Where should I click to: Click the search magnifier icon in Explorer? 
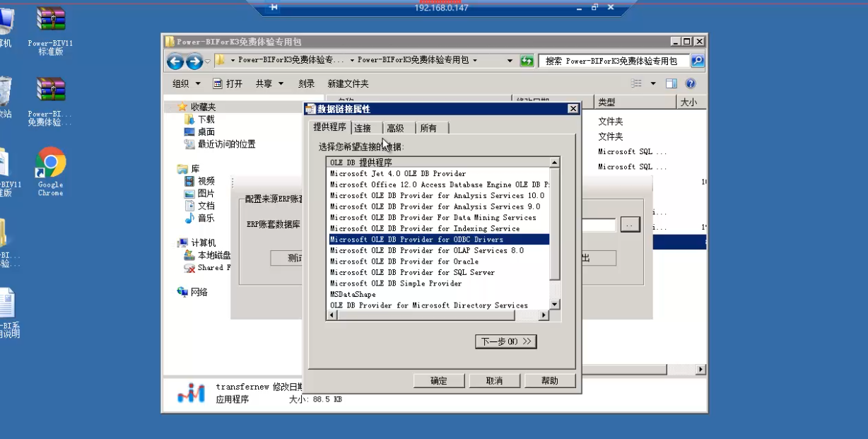(x=697, y=61)
